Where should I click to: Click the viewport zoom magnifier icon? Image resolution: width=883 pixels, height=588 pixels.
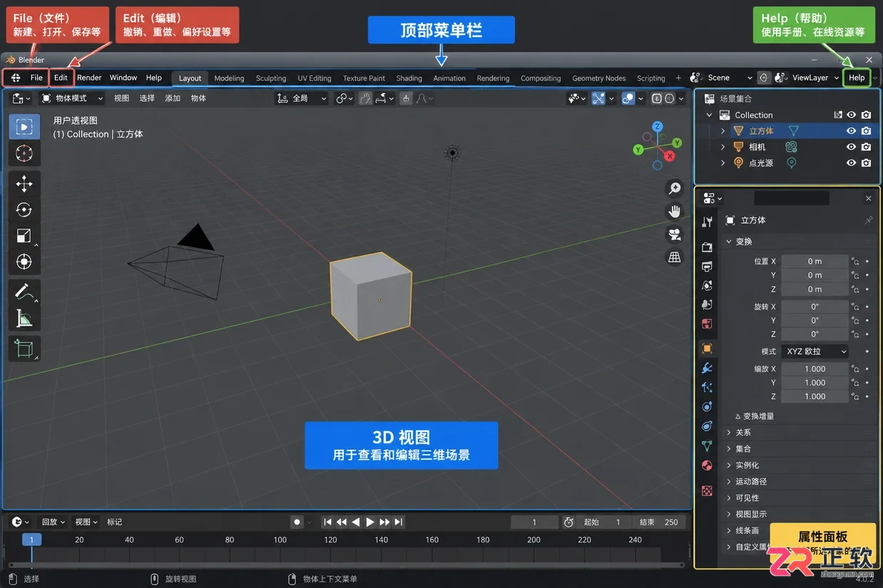coord(674,188)
